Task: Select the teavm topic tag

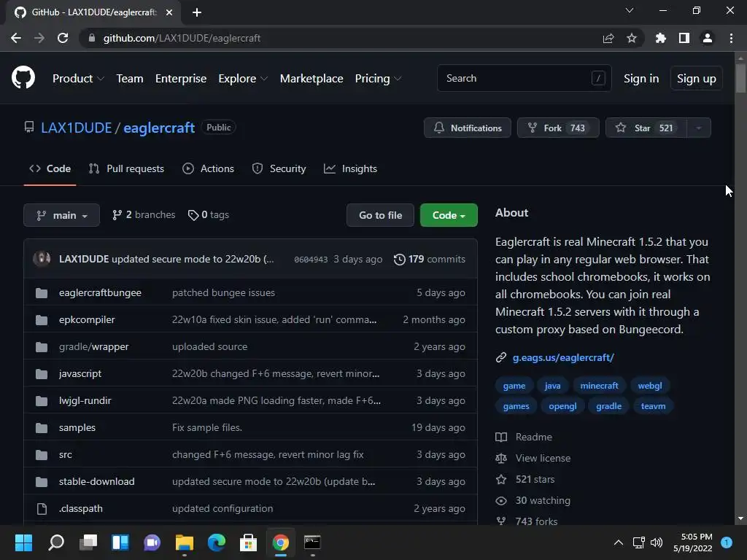Action: click(x=653, y=406)
